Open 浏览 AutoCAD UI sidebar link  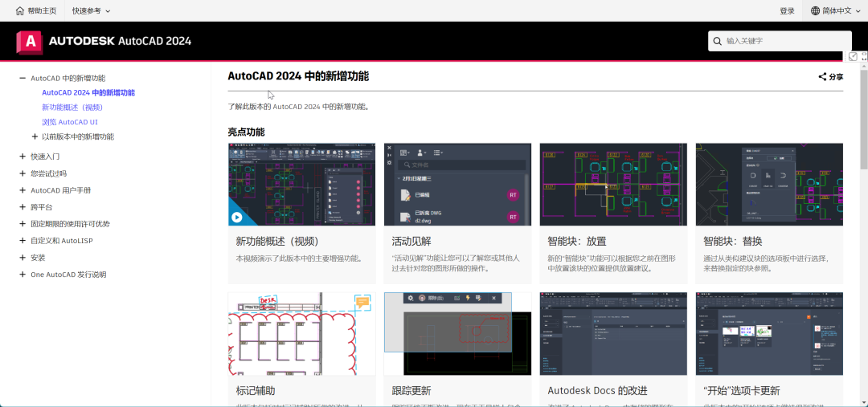click(70, 122)
